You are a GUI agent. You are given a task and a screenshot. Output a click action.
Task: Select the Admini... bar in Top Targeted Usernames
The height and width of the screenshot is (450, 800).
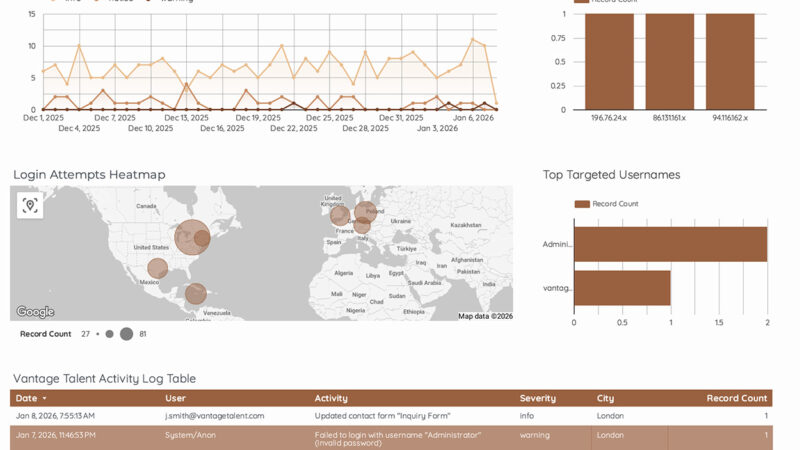click(670, 244)
